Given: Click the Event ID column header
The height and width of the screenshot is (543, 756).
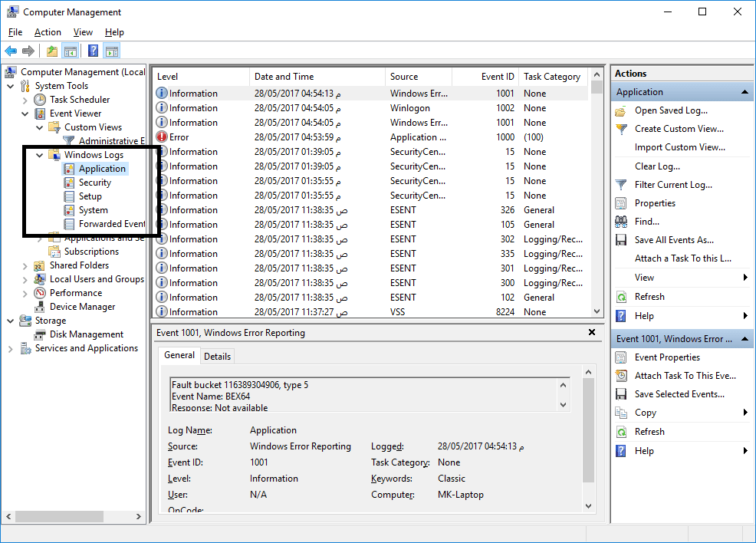Looking at the screenshot, I should pyautogui.click(x=498, y=77).
